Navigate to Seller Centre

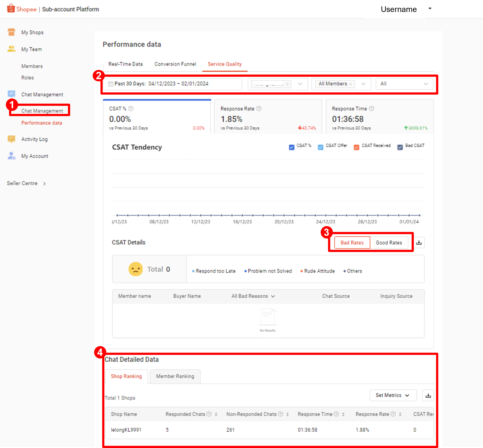point(22,183)
